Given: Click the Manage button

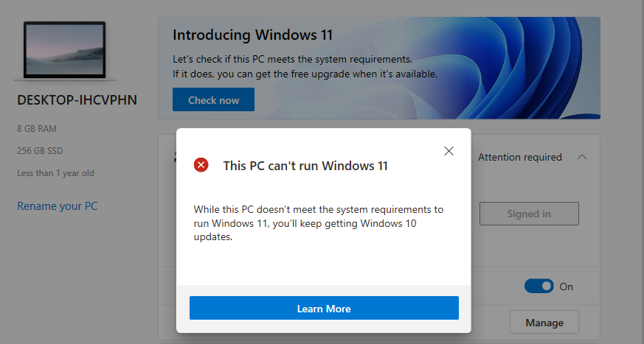Looking at the screenshot, I should point(544,322).
